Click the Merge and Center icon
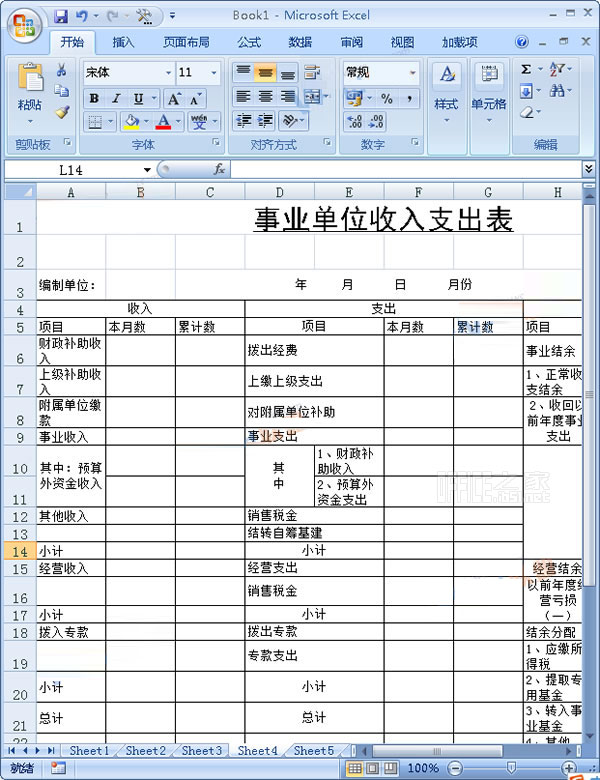Viewport: 600px width, 780px height. pyautogui.click(x=312, y=97)
